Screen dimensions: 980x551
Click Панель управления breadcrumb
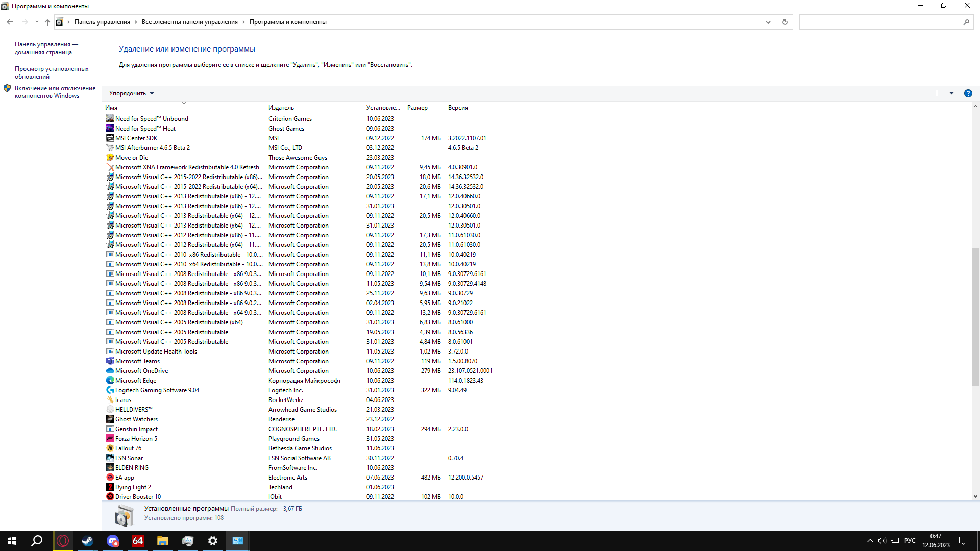point(102,22)
